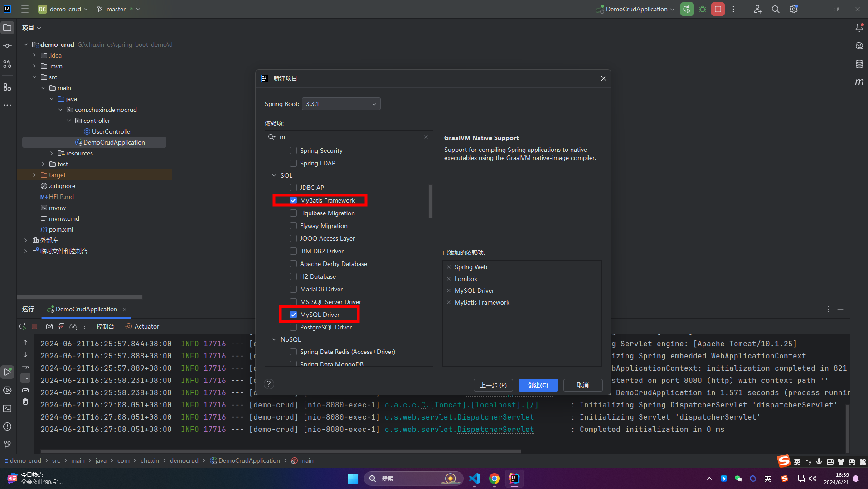Rerun DemoCrudApplication with green toolbar button
The image size is (868, 489).
click(x=687, y=9)
